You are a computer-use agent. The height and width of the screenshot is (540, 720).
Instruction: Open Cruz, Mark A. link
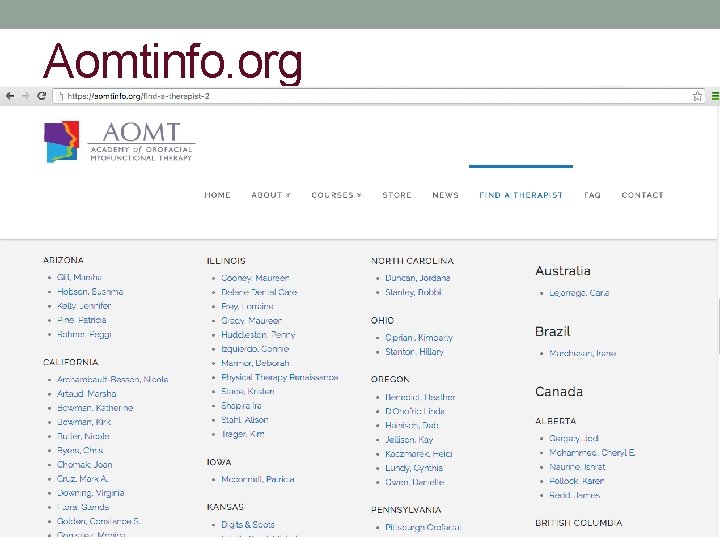click(82, 479)
